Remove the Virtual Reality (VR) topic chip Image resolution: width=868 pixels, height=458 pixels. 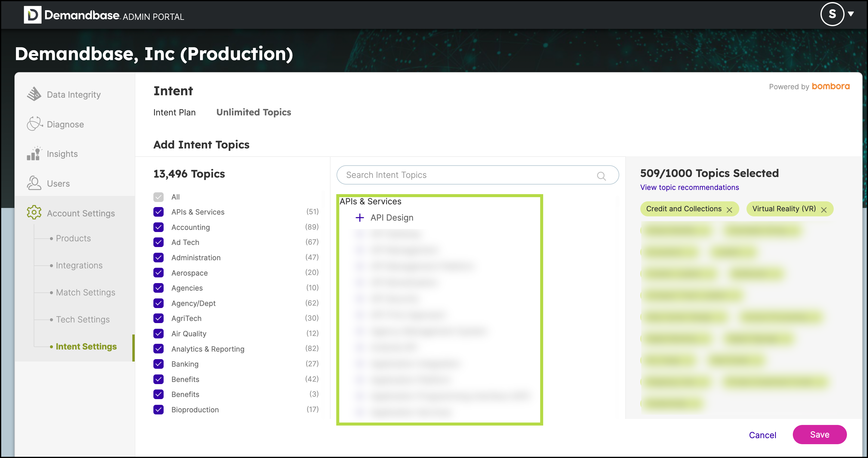point(824,210)
